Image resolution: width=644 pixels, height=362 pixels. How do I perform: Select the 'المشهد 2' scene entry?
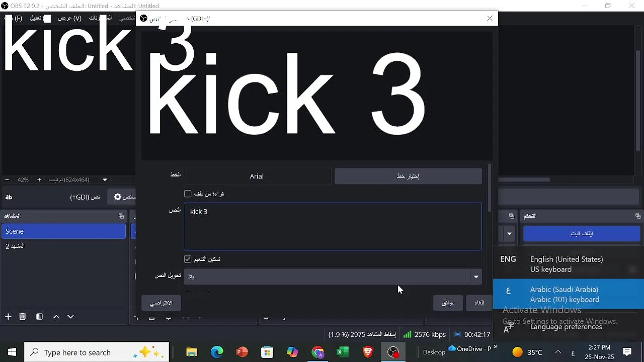point(63,246)
